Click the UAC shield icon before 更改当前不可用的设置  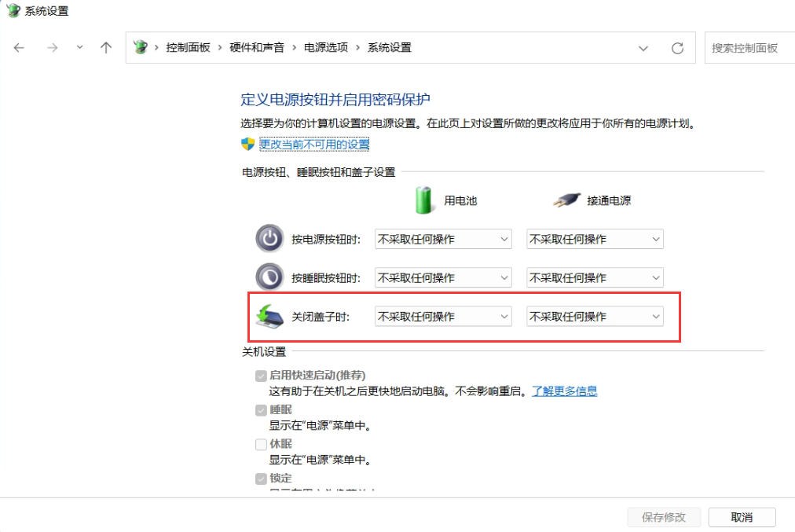click(245, 145)
